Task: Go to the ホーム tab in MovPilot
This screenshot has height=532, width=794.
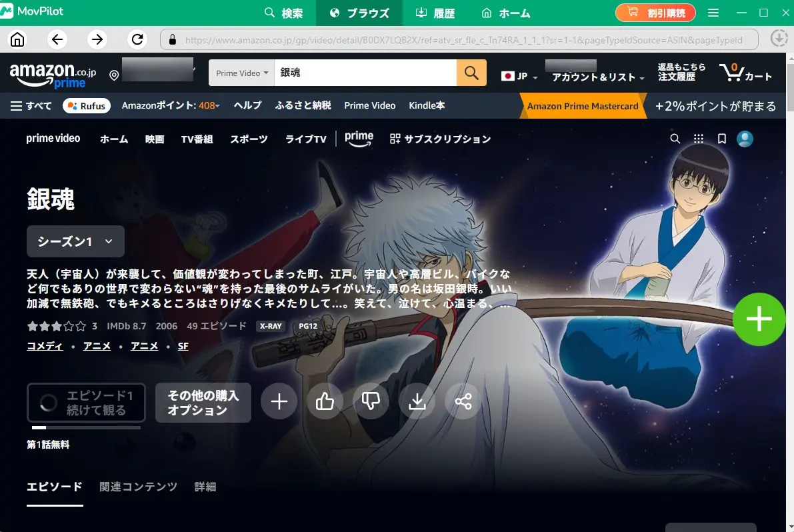Action: click(x=505, y=13)
